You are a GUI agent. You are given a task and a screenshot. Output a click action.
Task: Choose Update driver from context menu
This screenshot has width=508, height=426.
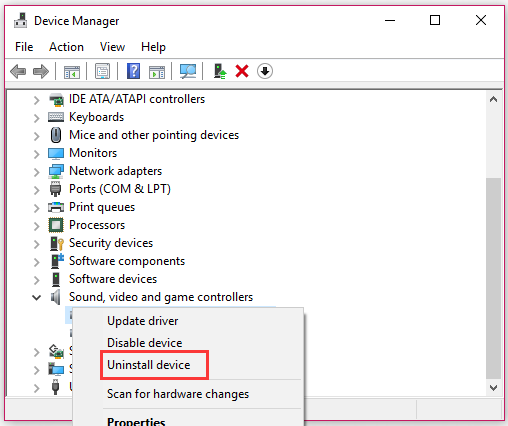tap(143, 321)
